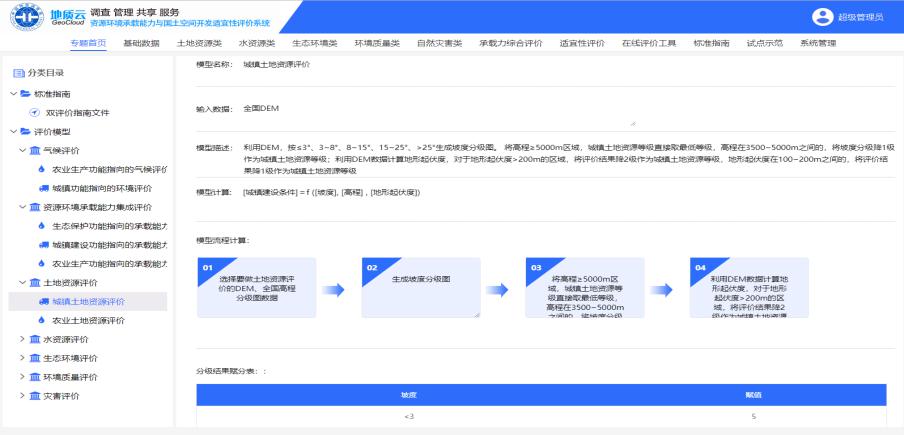Click the bank icon beside 土地资源评价
Screen dimensions: 904x435
[x=35, y=282]
